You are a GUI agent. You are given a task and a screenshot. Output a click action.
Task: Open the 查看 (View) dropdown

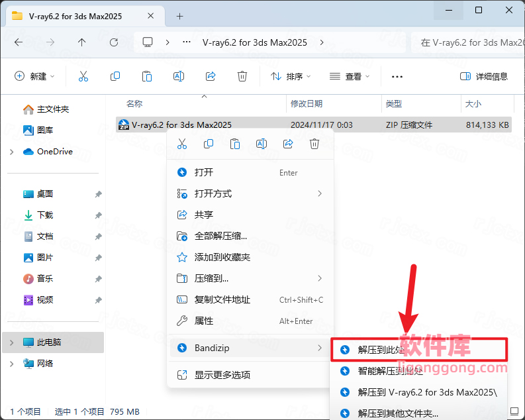pyautogui.click(x=350, y=76)
